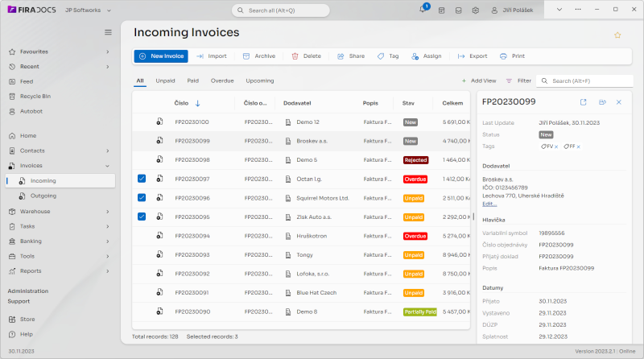
Task: Open Autobot from the sidebar
Action: pyautogui.click(x=31, y=111)
